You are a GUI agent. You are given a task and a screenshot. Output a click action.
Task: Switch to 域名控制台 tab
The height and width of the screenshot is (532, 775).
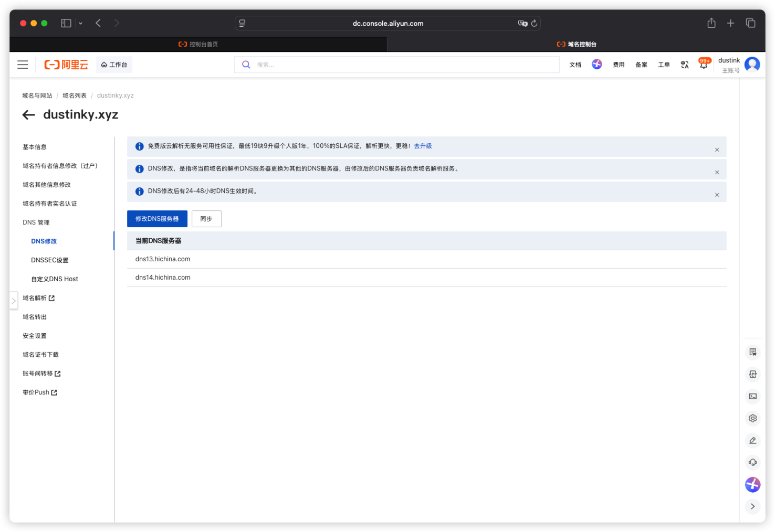[577, 44]
